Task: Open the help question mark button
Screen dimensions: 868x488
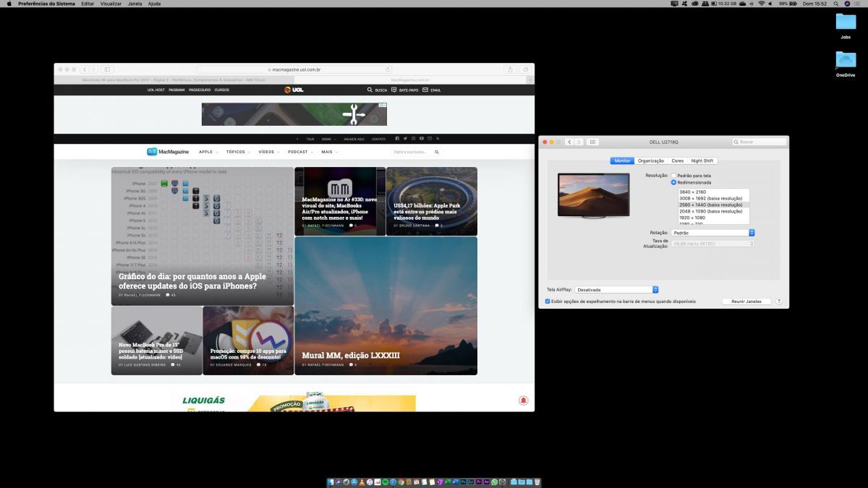Action: (x=779, y=301)
